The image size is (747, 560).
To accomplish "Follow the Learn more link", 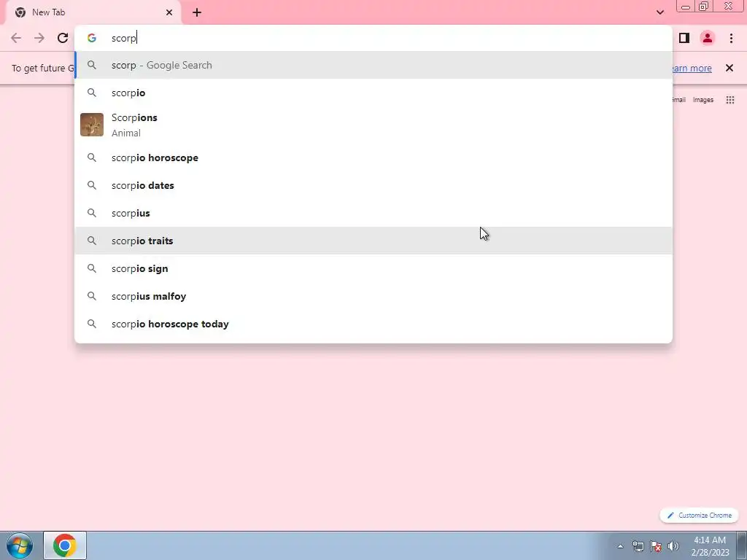I will coord(692,68).
